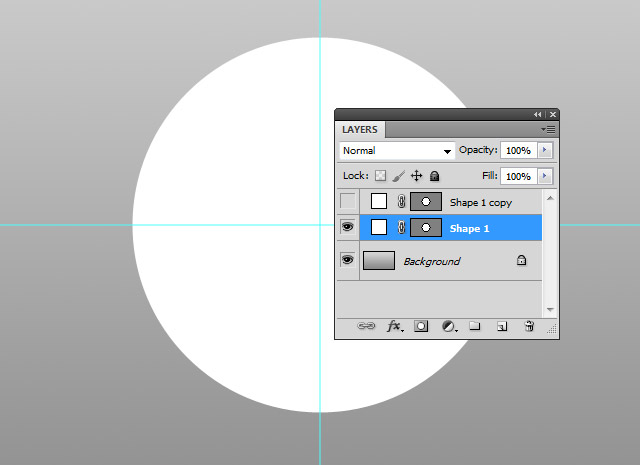This screenshot has width=640, height=465.
Task: Click the Background layer thumbnail
Action: [379, 260]
